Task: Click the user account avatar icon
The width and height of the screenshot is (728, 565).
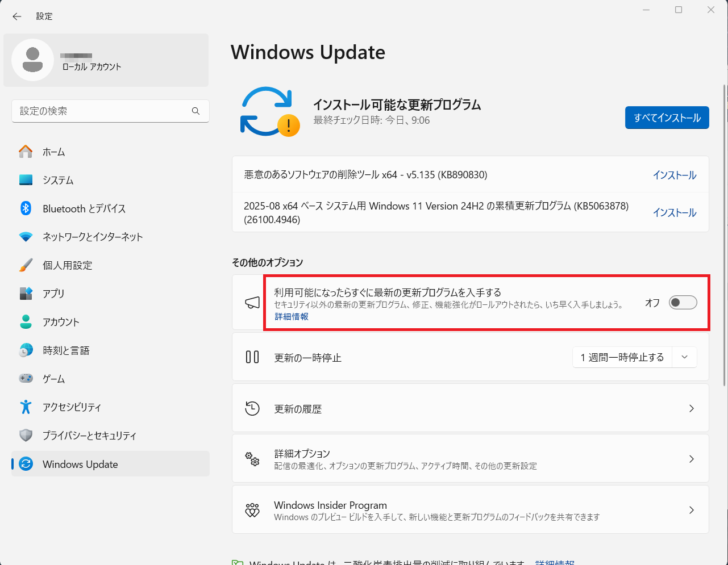Action: coord(33,60)
